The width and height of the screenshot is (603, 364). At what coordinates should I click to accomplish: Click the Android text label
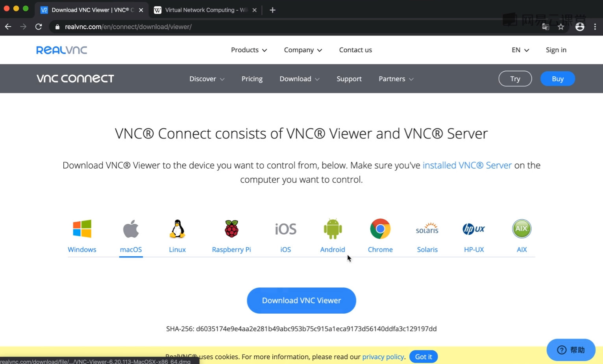[333, 250]
